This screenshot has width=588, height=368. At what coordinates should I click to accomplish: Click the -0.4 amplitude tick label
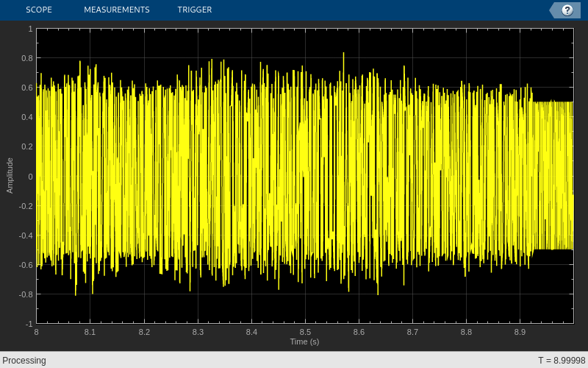tap(26, 236)
